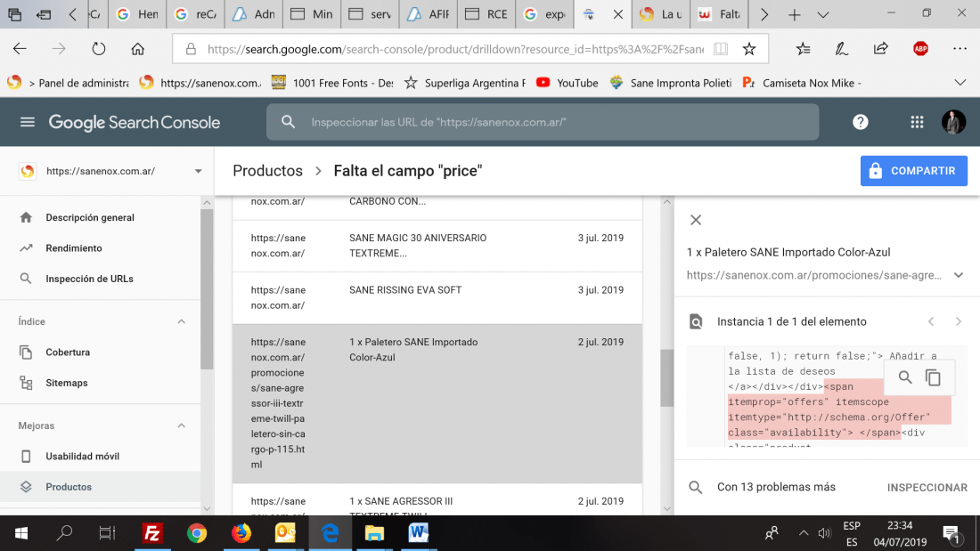Open File Explorer from the taskbar
This screenshot has height=551, width=980.
374,533
